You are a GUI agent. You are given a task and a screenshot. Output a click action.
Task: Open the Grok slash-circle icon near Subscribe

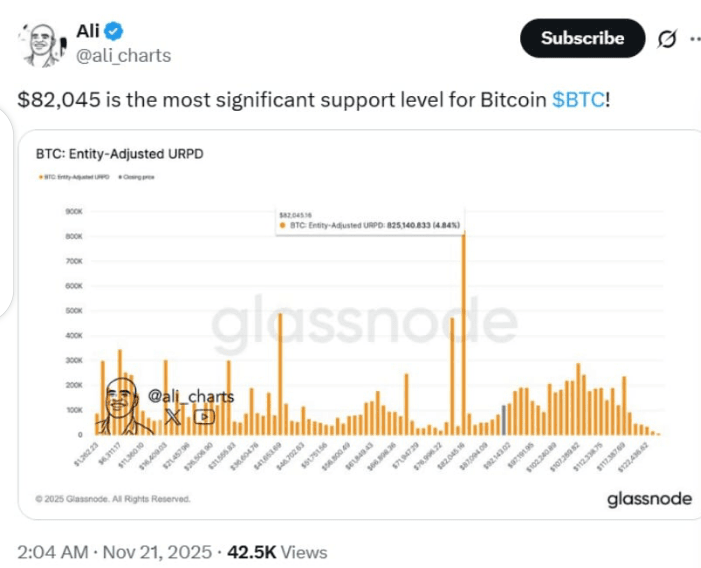[667, 39]
